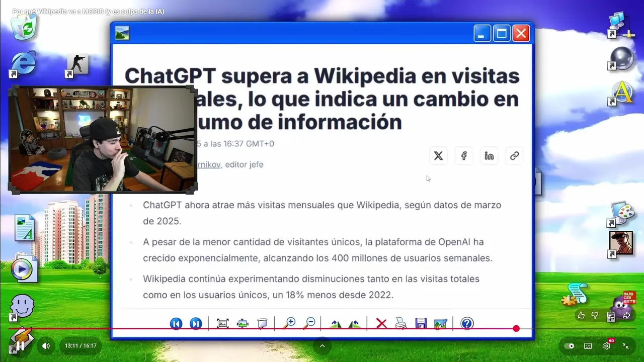Expand the more videos chevron
Viewport: 644px width, 362px height.
pyautogui.click(x=322, y=346)
